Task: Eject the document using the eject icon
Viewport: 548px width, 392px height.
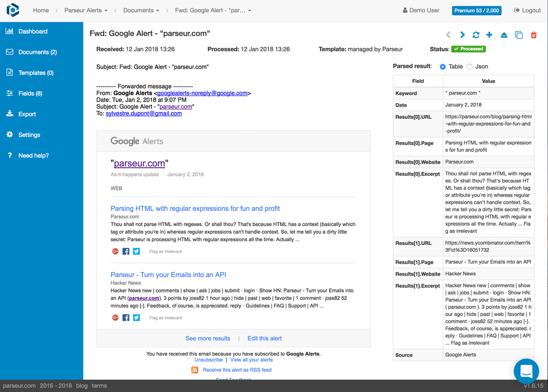Action: (x=504, y=34)
